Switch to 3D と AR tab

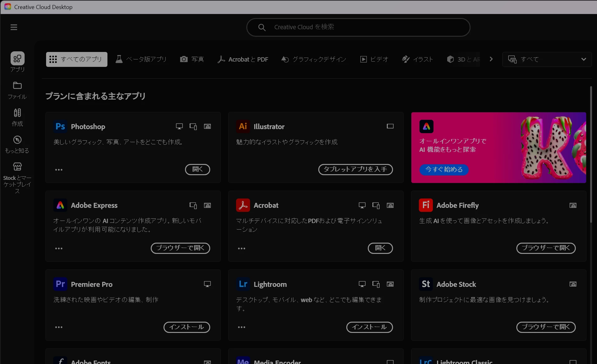(x=463, y=59)
